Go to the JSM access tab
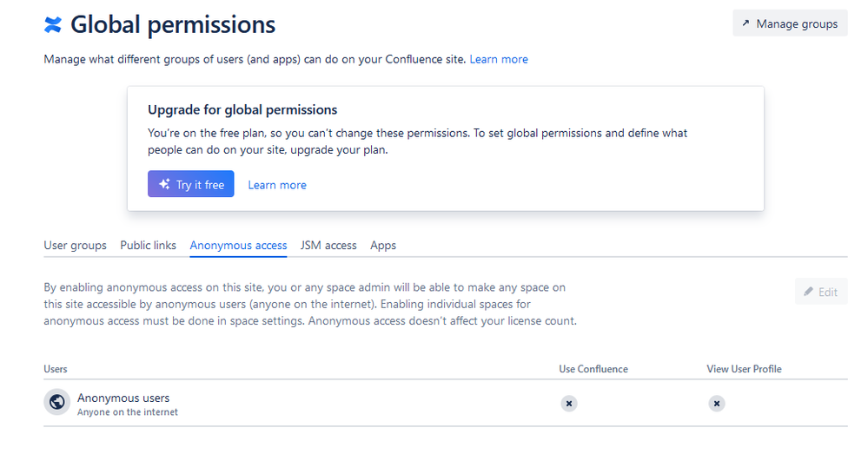 (x=328, y=246)
